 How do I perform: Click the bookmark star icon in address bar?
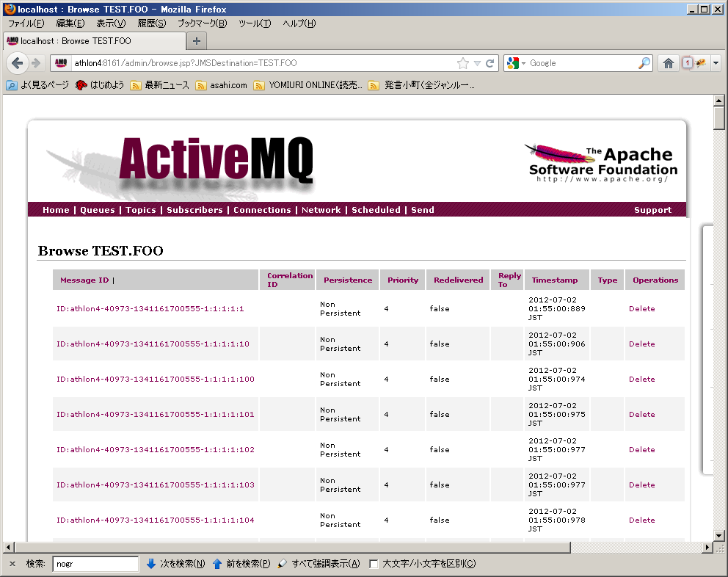click(463, 63)
